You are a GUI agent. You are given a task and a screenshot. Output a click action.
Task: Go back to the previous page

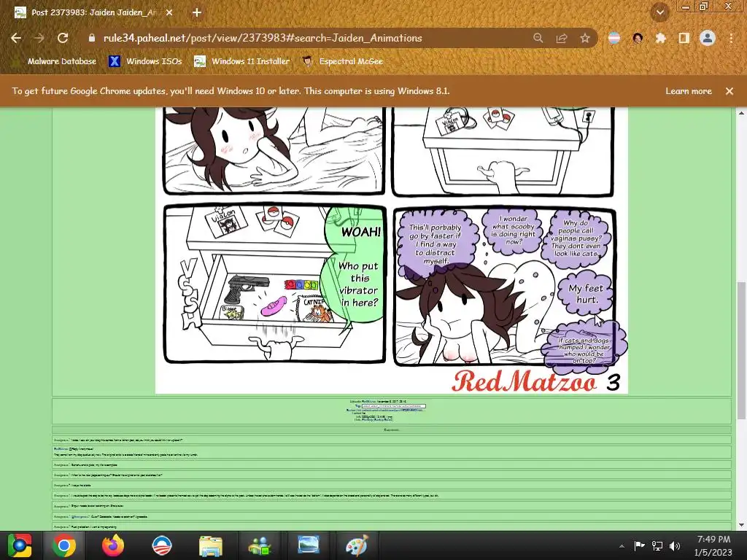pyautogui.click(x=16, y=38)
